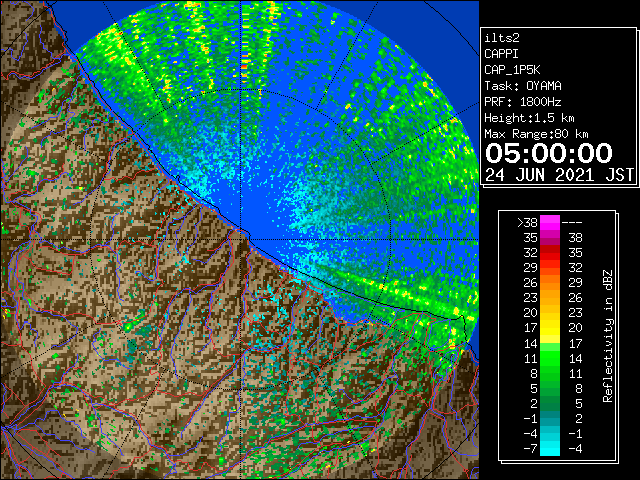
Task: Click the 'CAPPI' product label
Action: (x=501, y=54)
